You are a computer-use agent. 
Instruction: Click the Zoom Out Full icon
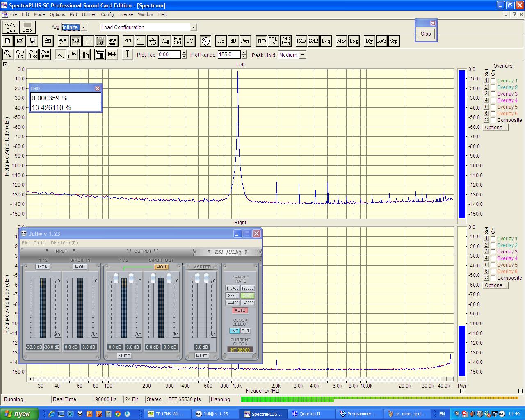(x=45, y=55)
